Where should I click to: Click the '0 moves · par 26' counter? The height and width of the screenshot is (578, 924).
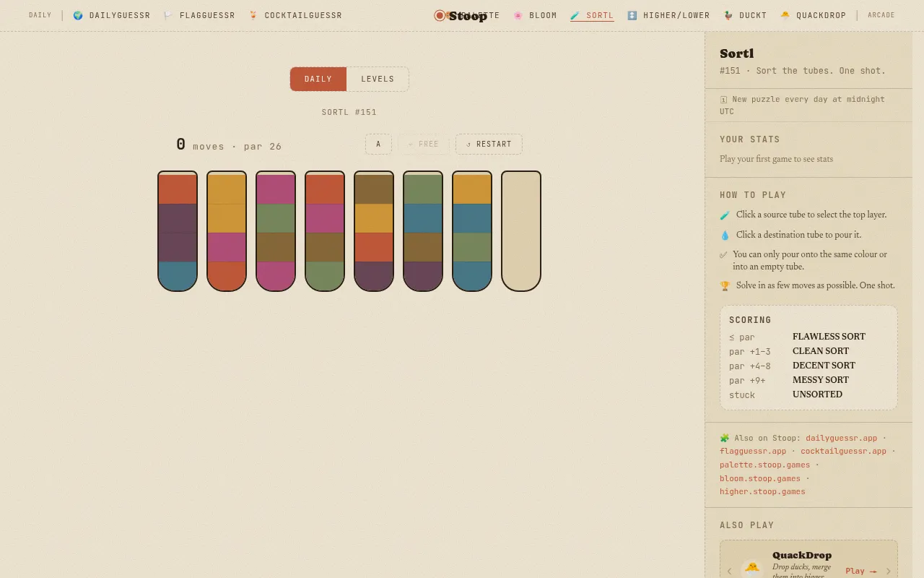coord(229,144)
